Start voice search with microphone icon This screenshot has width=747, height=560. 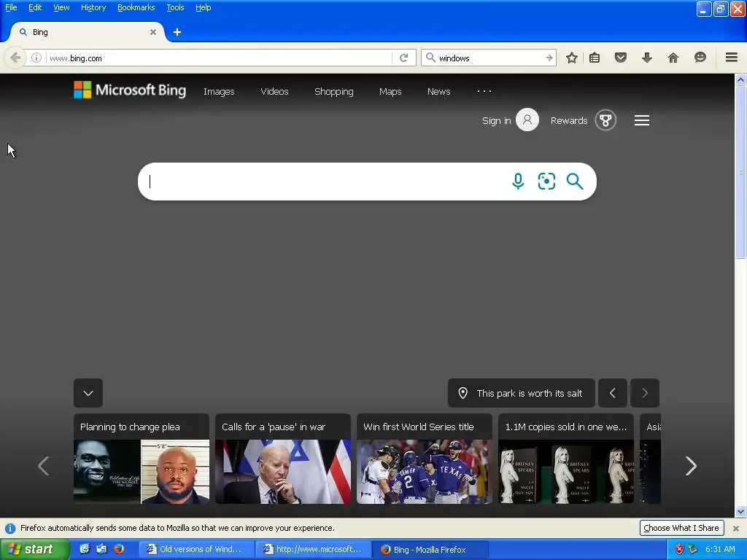(518, 182)
